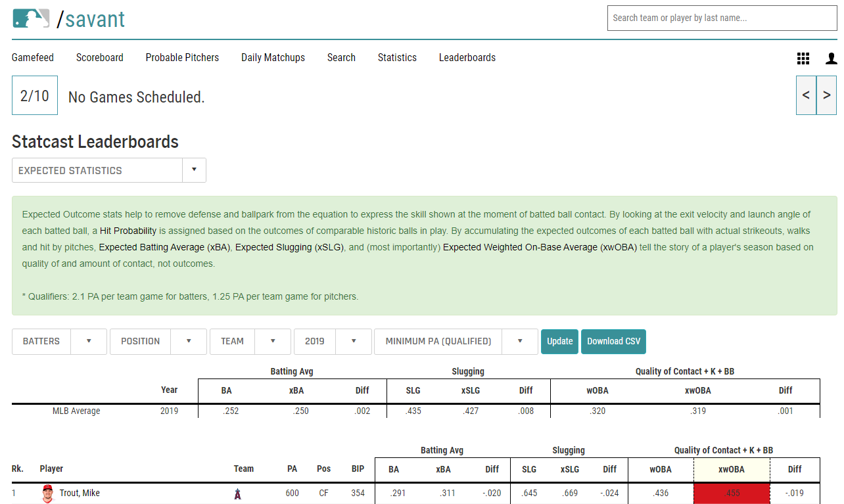The height and width of the screenshot is (504, 844).
Task: Click Statcast Leaderboards heading
Action: pos(95,142)
